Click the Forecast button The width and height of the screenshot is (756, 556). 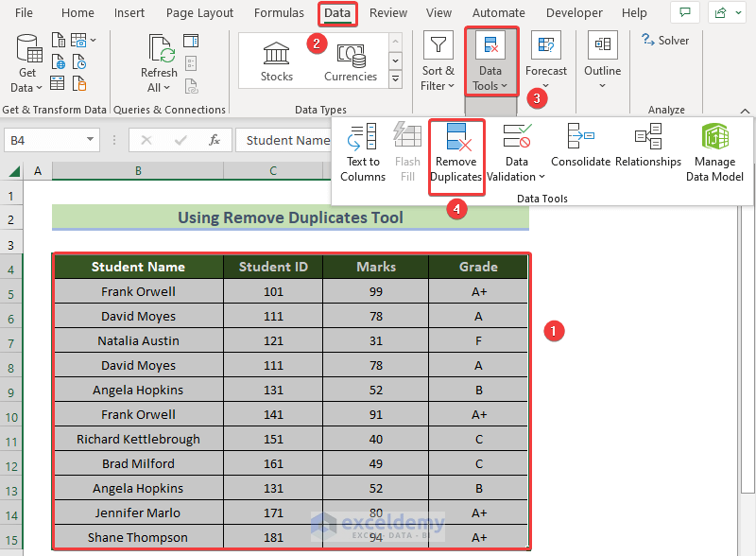[x=546, y=62]
